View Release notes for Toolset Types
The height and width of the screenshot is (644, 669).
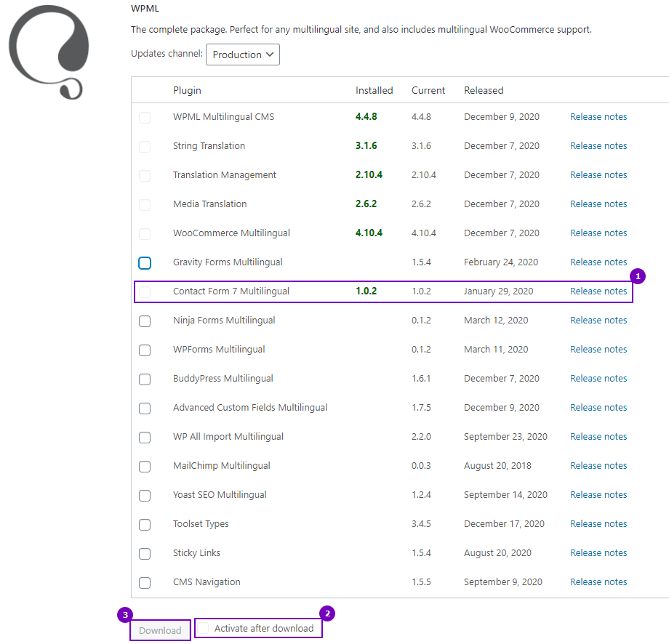[x=598, y=524]
